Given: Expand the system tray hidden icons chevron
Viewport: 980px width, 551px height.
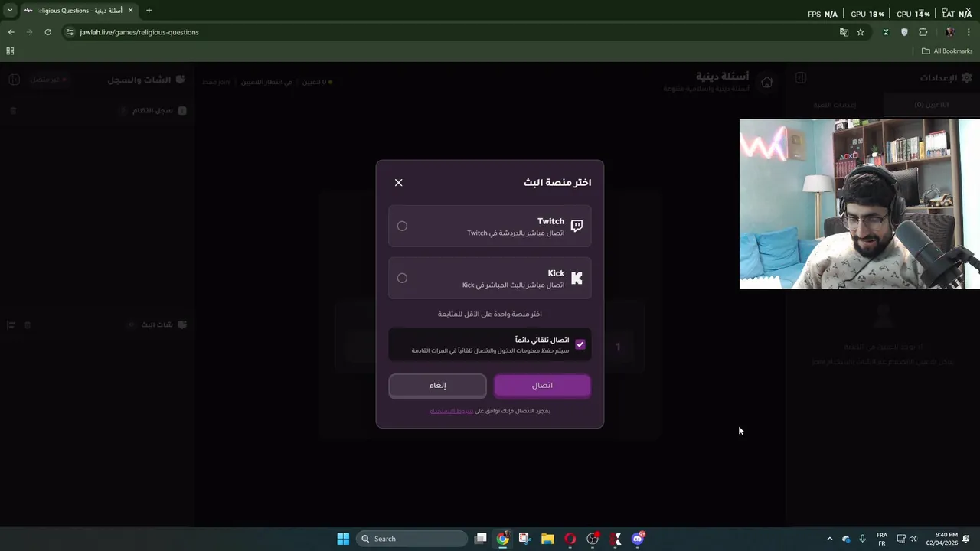Looking at the screenshot, I should click(x=829, y=539).
